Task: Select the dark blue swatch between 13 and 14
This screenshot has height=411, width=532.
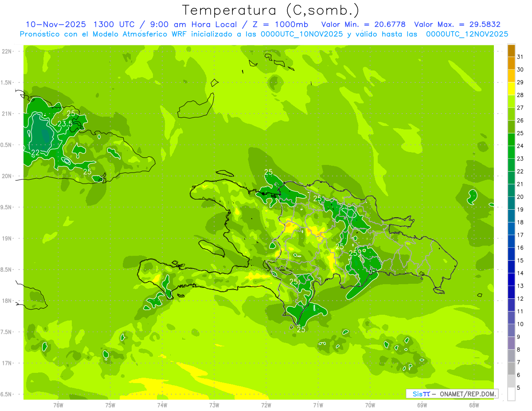Action: pos(511,279)
